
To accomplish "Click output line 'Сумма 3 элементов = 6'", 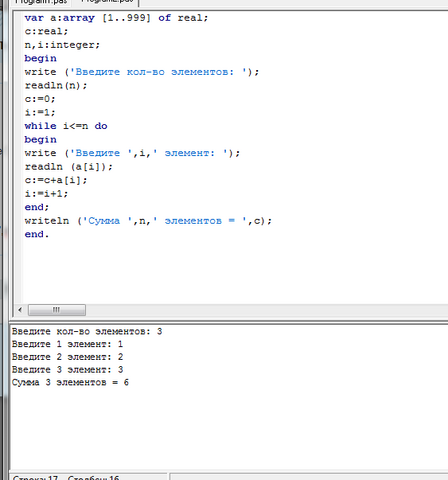I will tap(70, 382).
